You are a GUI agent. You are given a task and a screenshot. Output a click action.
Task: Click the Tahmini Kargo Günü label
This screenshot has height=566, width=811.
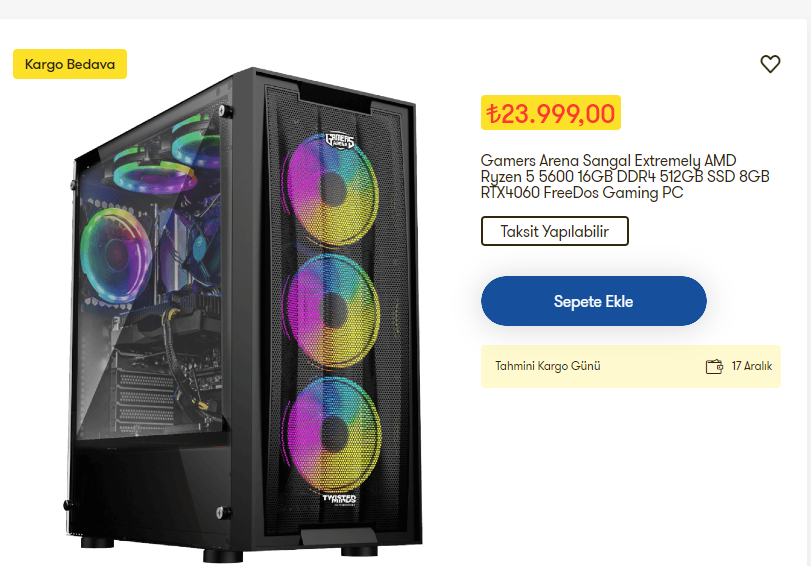(x=548, y=366)
